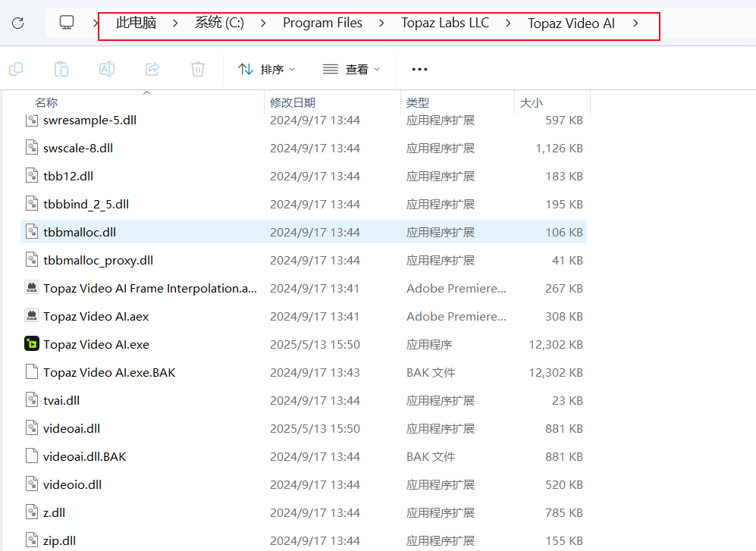Click the delete trash icon

click(198, 70)
